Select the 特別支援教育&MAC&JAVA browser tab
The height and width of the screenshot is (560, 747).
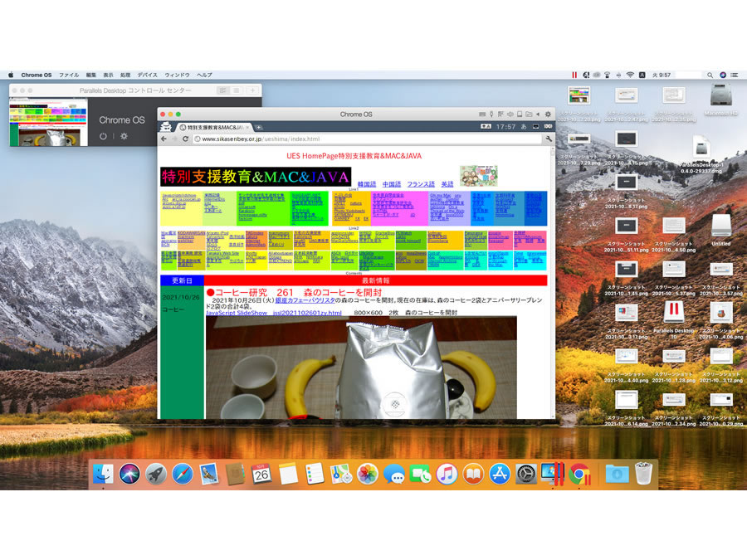coord(213,127)
